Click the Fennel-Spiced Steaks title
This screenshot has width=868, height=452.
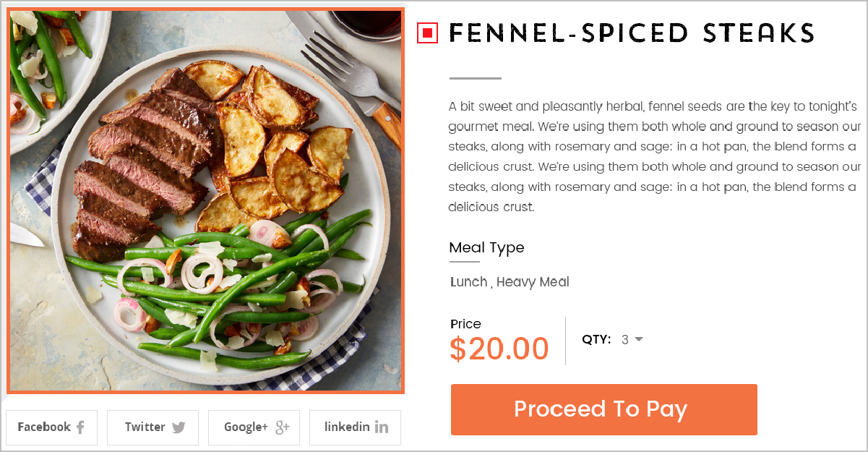click(x=632, y=33)
